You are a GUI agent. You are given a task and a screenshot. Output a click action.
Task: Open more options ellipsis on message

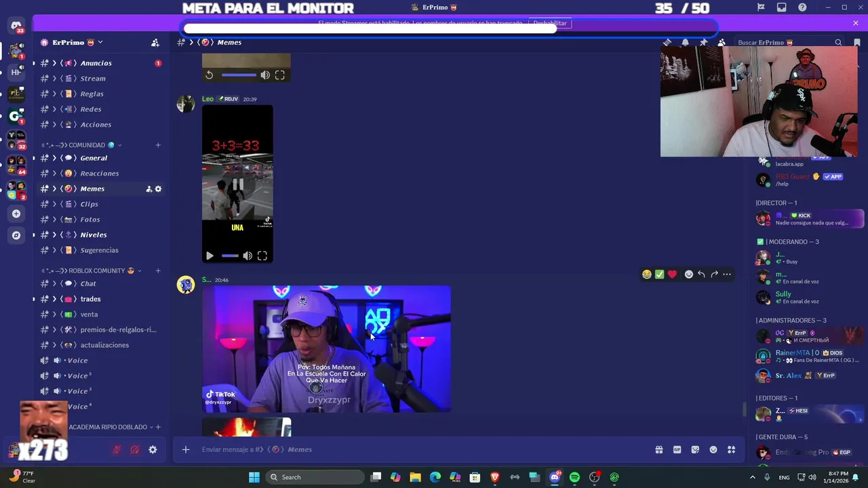[x=727, y=274]
